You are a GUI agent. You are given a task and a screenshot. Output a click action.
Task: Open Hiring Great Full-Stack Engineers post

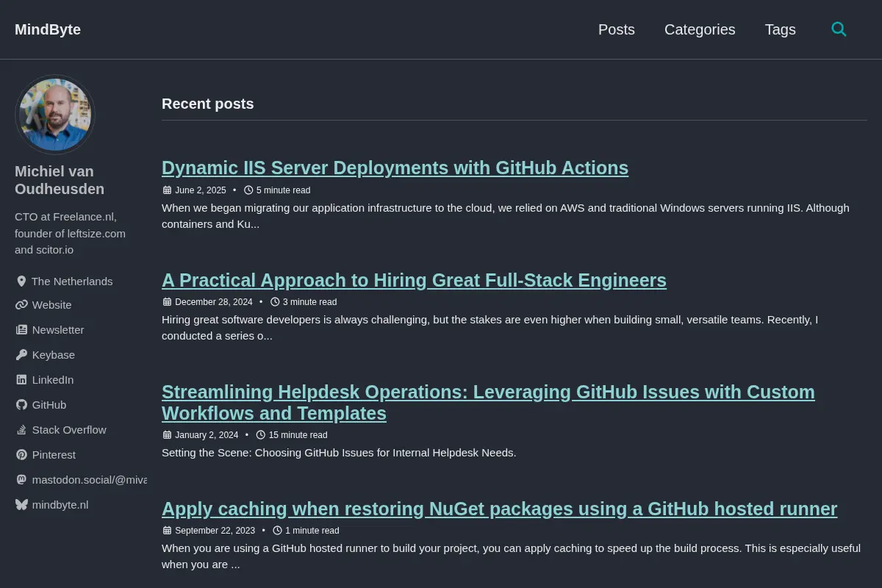click(414, 280)
